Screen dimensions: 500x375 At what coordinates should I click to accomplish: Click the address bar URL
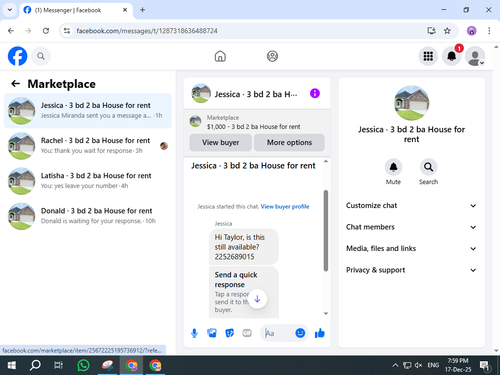pyautogui.click(x=147, y=31)
